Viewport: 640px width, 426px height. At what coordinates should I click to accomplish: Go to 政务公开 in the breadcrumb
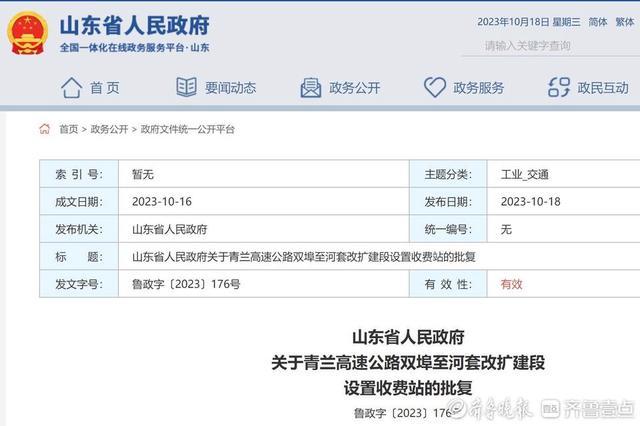tap(109, 129)
